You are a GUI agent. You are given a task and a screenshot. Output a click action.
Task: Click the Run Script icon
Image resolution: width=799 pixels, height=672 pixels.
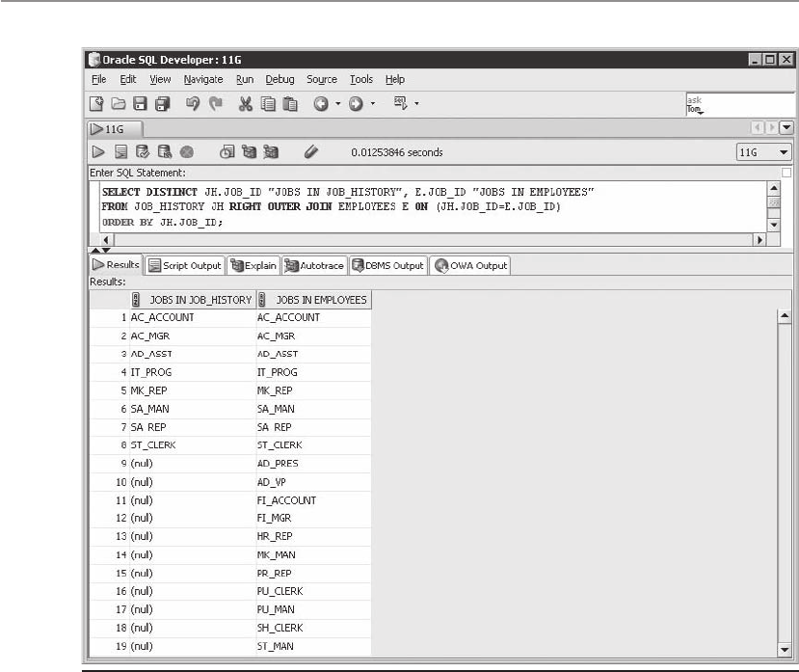pyautogui.click(x=121, y=152)
